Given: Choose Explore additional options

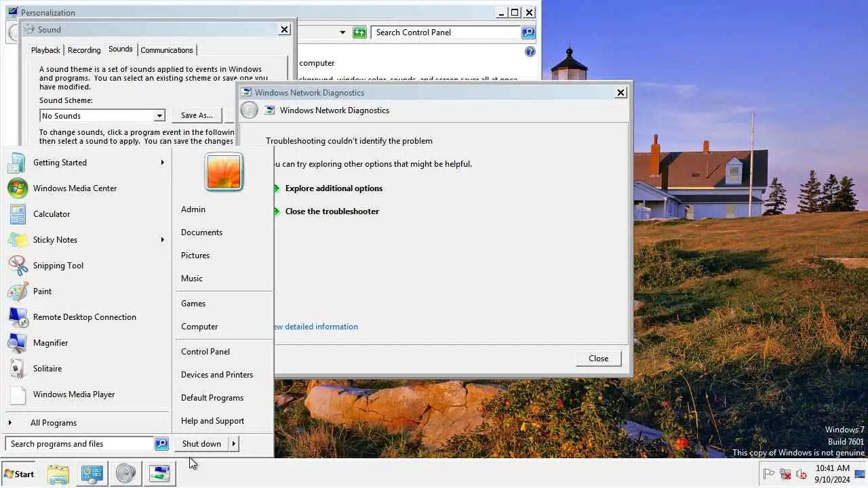Looking at the screenshot, I should click(x=334, y=188).
